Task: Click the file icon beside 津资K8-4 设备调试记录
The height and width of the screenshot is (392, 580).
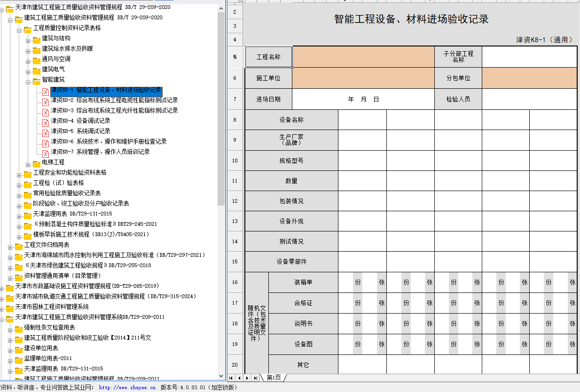Action: [46, 123]
